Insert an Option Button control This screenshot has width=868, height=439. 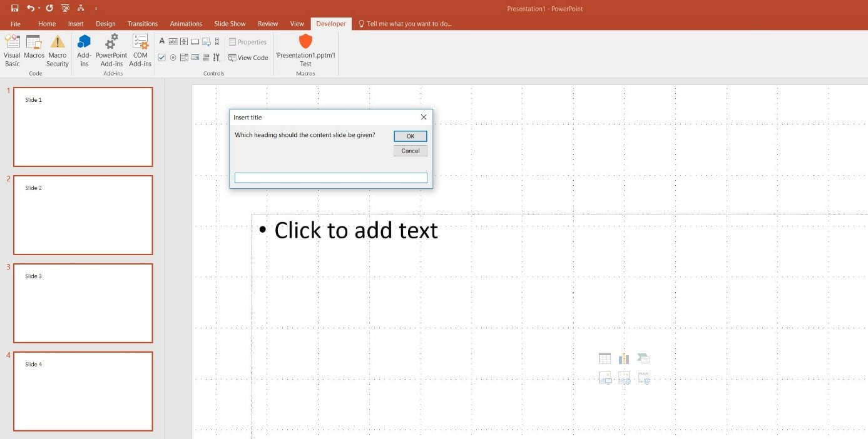pos(173,58)
